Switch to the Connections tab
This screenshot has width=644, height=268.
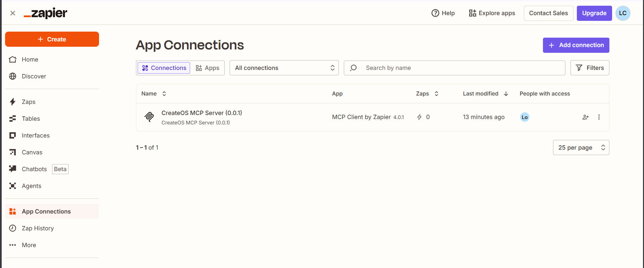164,68
